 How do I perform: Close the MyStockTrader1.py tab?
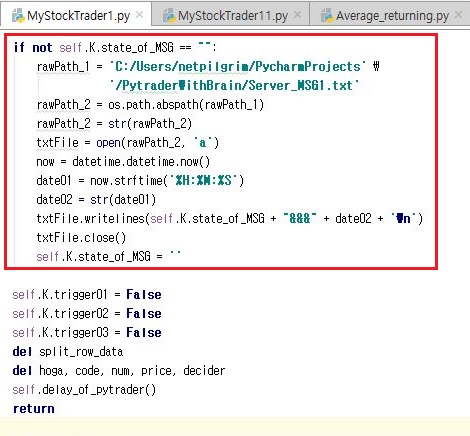click(140, 15)
